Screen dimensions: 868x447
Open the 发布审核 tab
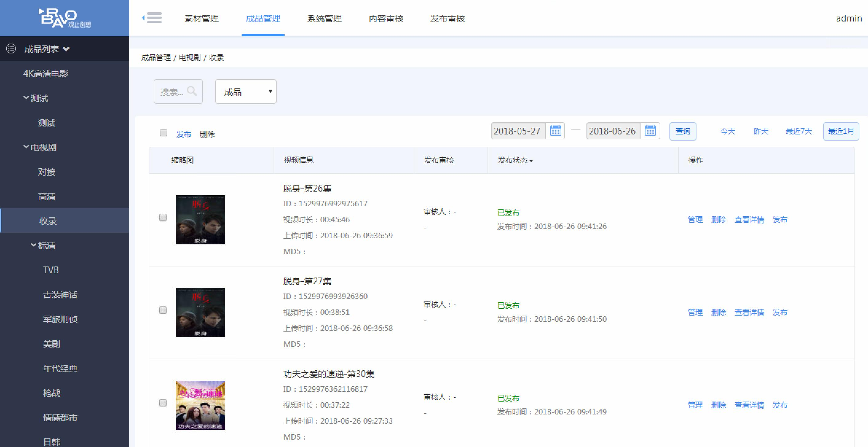(447, 18)
